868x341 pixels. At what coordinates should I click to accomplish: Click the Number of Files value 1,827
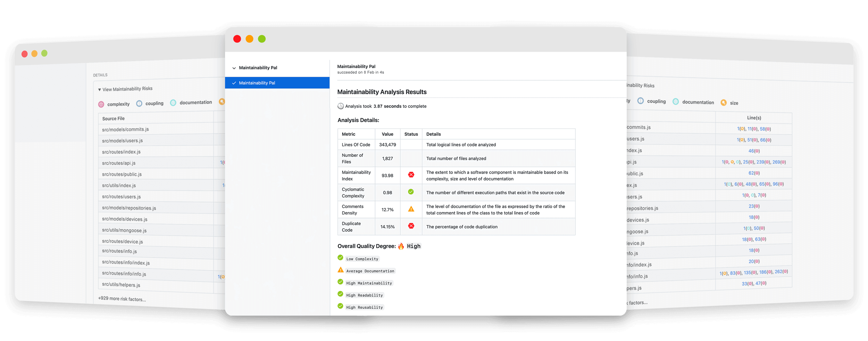click(x=387, y=159)
